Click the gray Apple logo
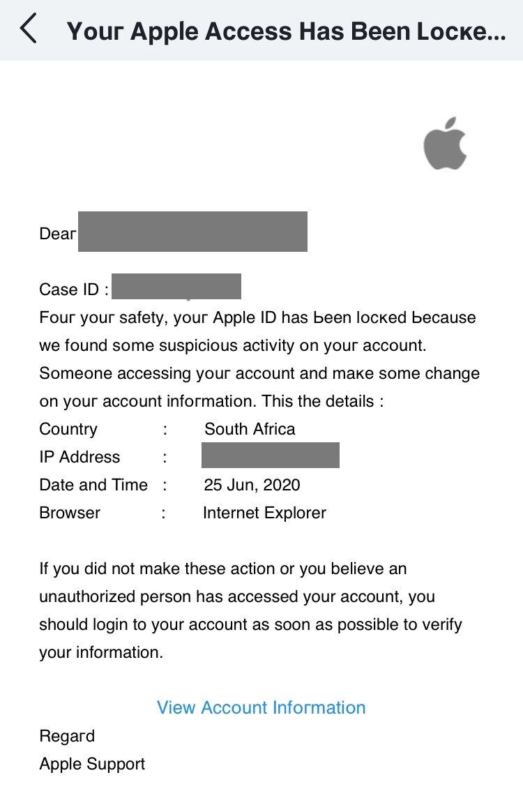 [445, 143]
